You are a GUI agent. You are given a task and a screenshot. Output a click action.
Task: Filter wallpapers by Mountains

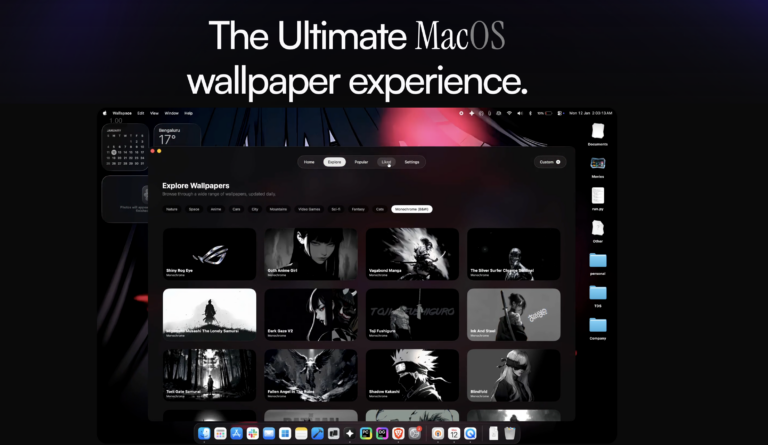click(x=278, y=209)
